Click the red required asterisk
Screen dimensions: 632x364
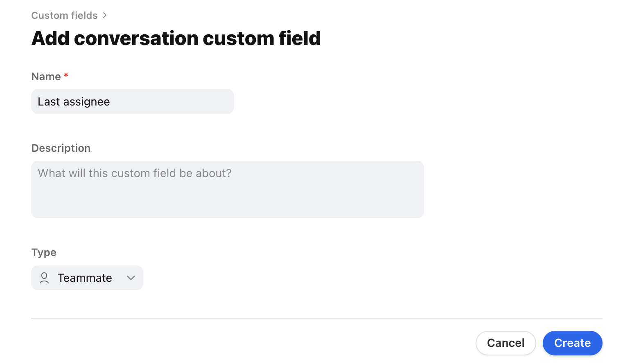click(x=66, y=76)
